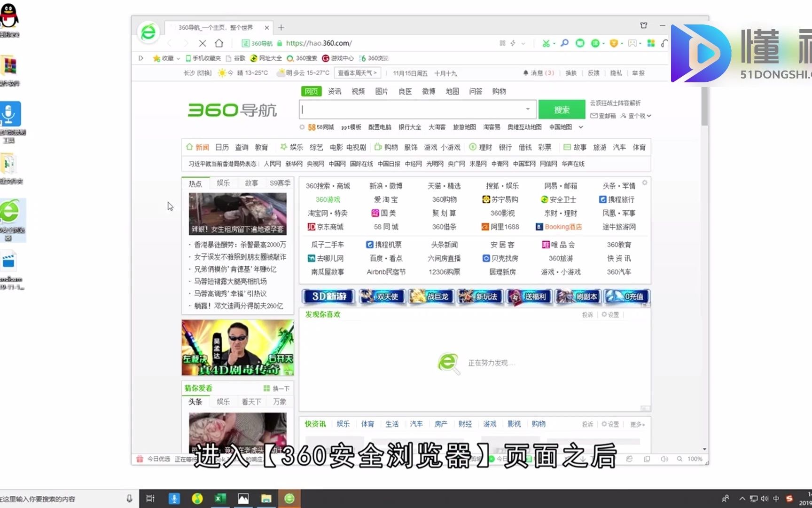This screenshot has height=508, width=812.
Task: Expand the search box suggestion dropdown
Action: pos(528,109)
